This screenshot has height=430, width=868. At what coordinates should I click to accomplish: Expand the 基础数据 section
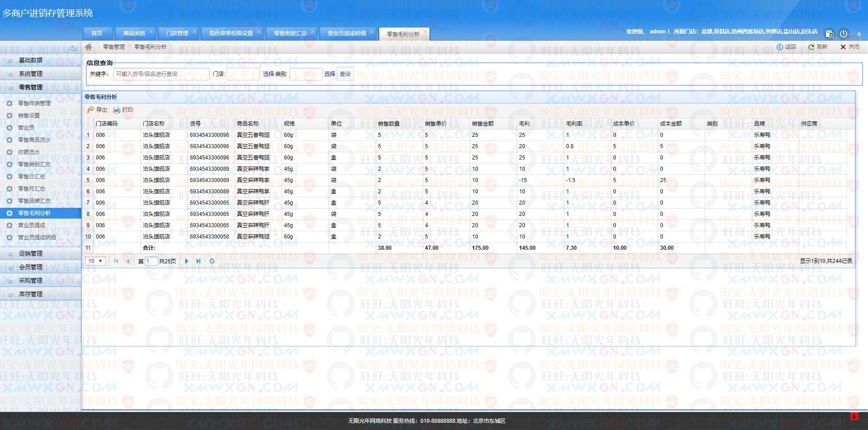[x=40, y=60]
